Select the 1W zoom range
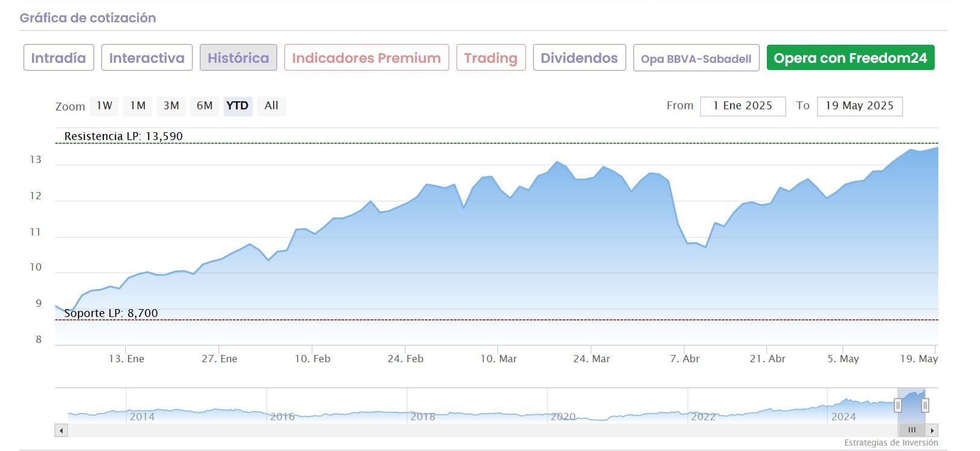This screenshot has height=451, width=980. tap(104, 106)
